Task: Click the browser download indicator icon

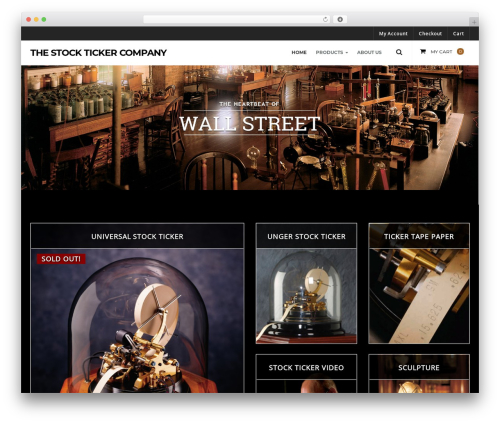Action: [x=340, y=19]
